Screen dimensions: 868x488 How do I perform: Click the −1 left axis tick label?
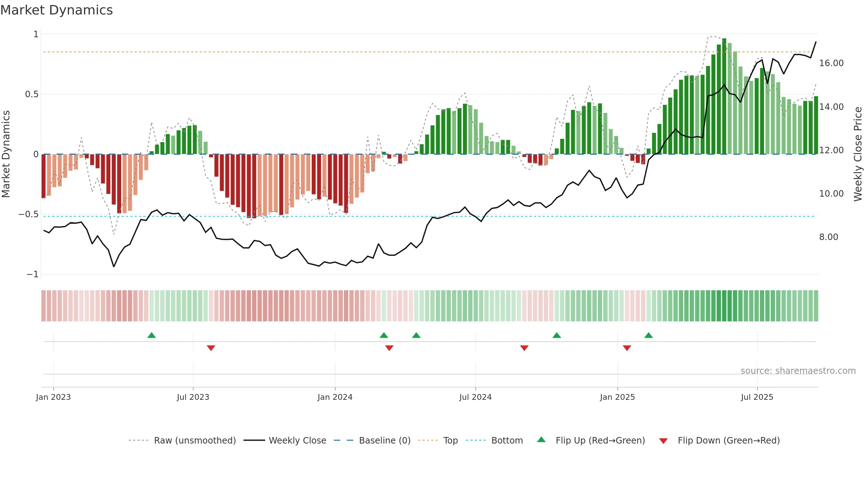click(33, 274)
